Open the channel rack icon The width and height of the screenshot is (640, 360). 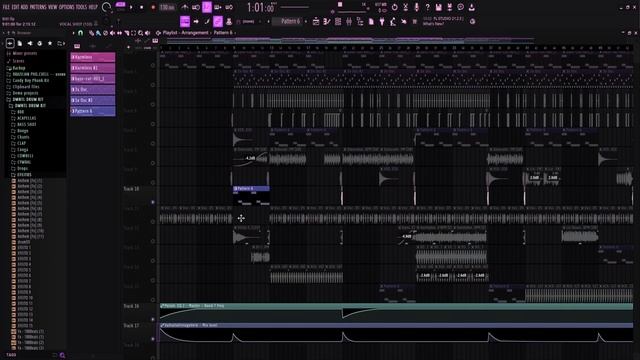pyautogui.click(x=338, y=21)
